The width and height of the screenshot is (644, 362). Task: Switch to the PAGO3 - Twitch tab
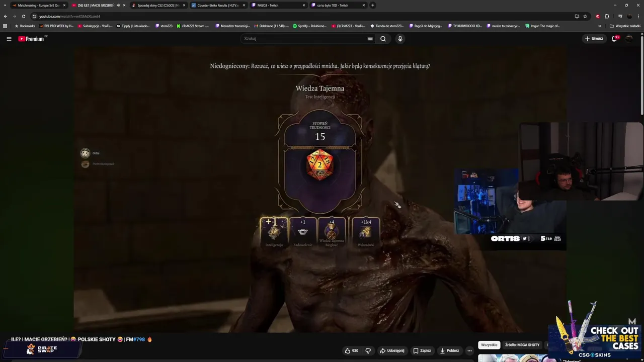click(278, 5)
